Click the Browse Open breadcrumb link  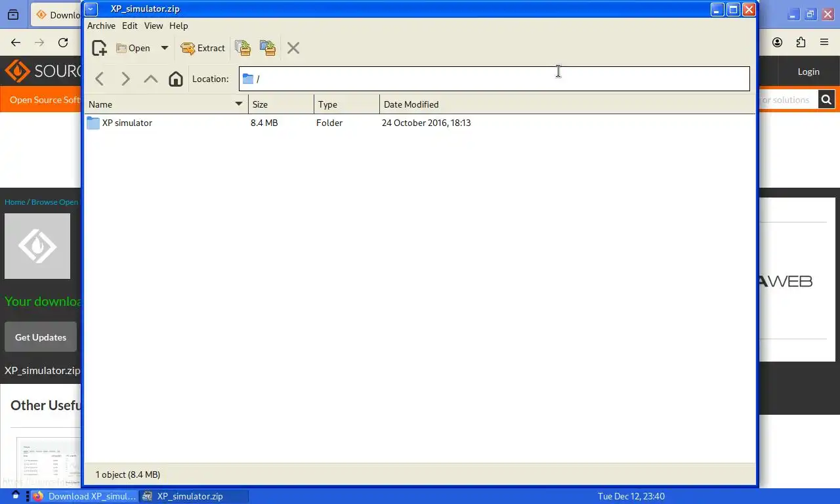coord(54,202)
